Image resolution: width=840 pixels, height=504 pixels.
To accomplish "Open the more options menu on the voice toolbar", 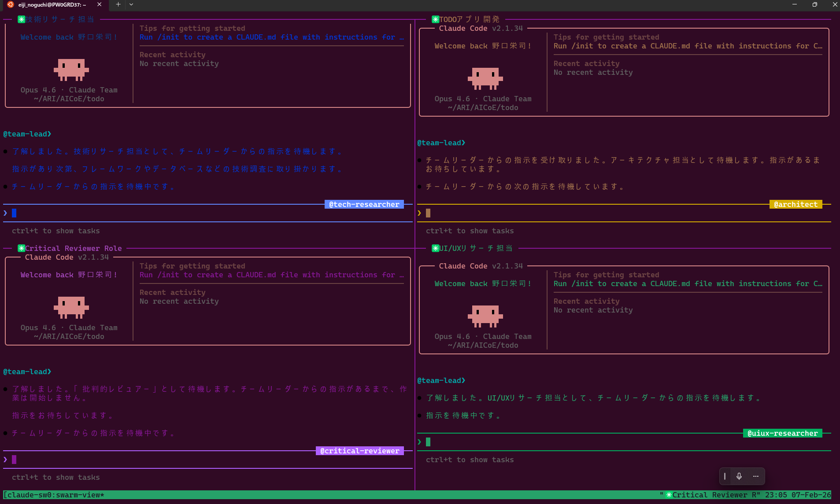I will 756,476.
